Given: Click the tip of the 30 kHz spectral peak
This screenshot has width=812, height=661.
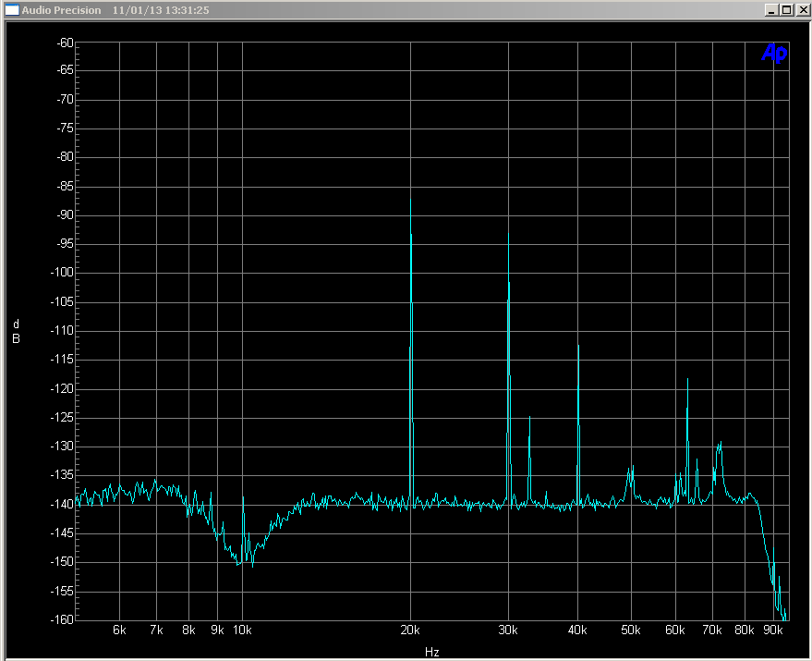Looking at the screenshot, I should [x=508, y=234].
